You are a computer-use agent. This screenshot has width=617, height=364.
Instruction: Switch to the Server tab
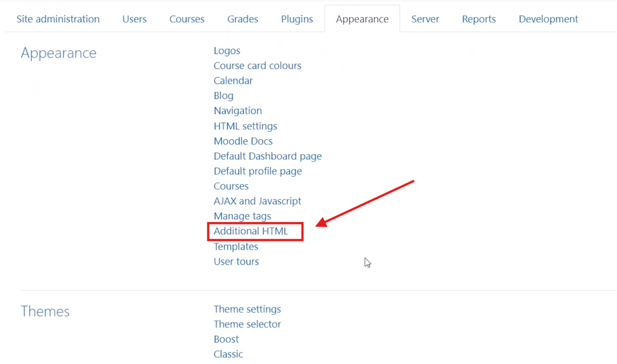[x=425, y=19]
